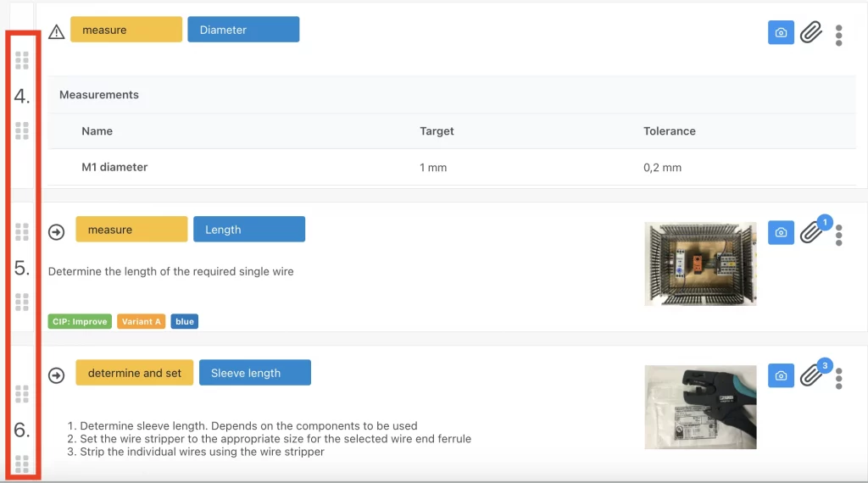Open attachments paperclip in the Diameter step

coord(811,33)
